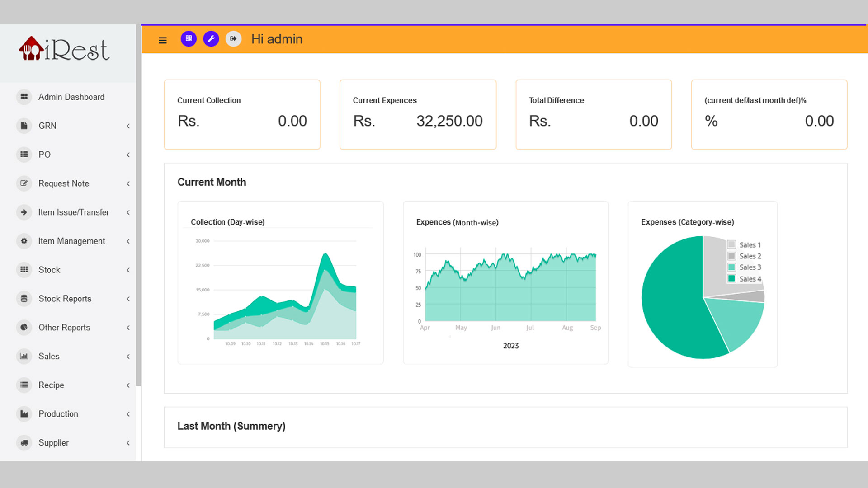
Task: Select the Sales menu label
Action: pyautogui.click(x=49, y=356)
